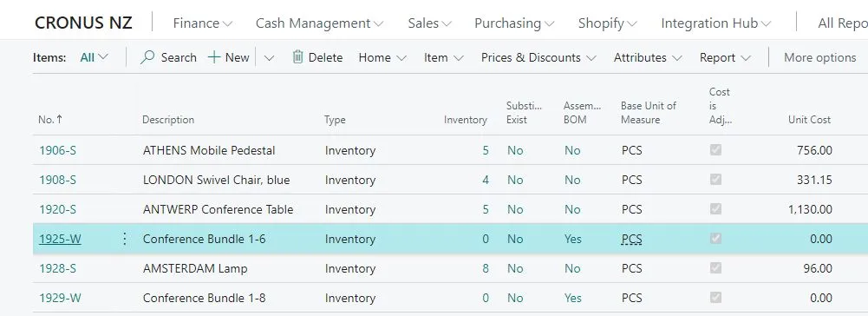868x316 pixels.
Task: Open row options dots for 1925-W
Action: point(125,239)
